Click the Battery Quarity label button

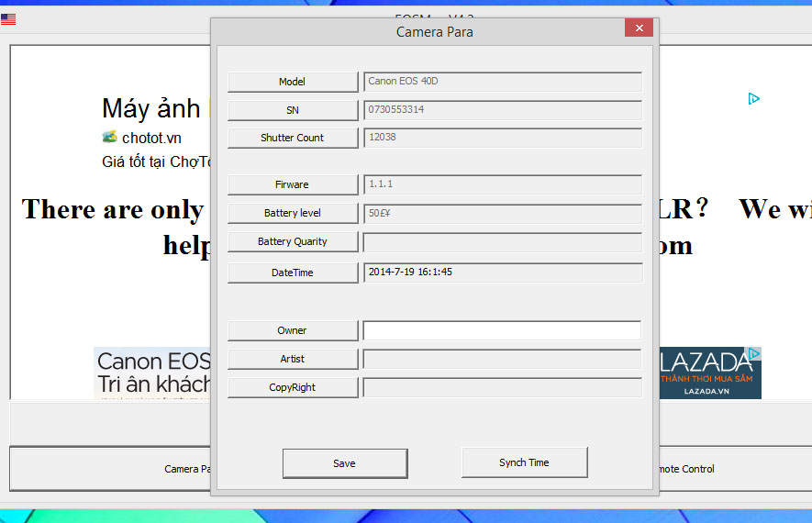293,241
